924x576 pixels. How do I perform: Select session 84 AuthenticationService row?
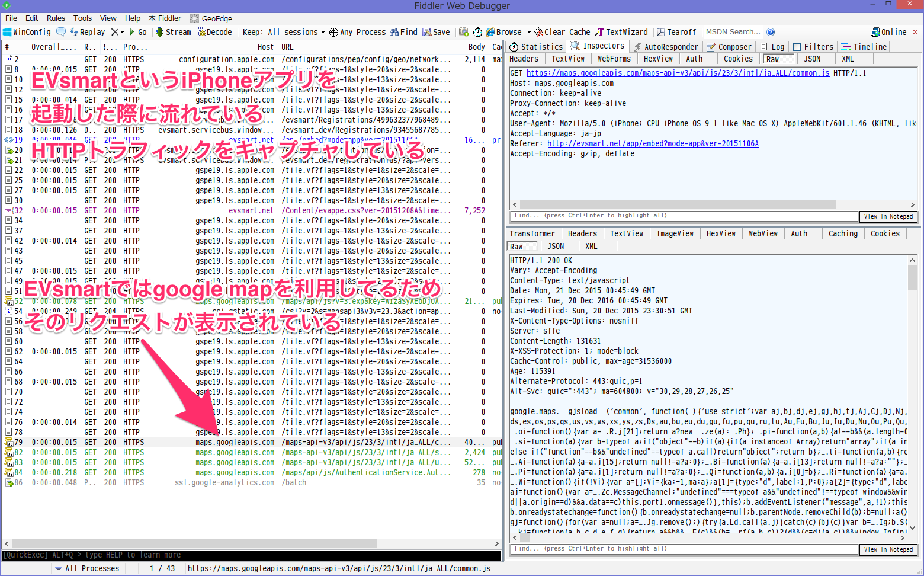pyautogui.click(x=252, y=472)
